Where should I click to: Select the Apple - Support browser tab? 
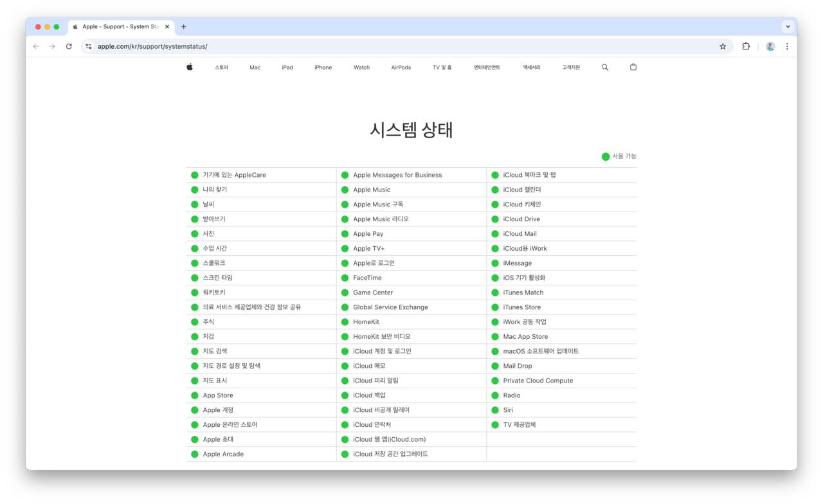121,27
